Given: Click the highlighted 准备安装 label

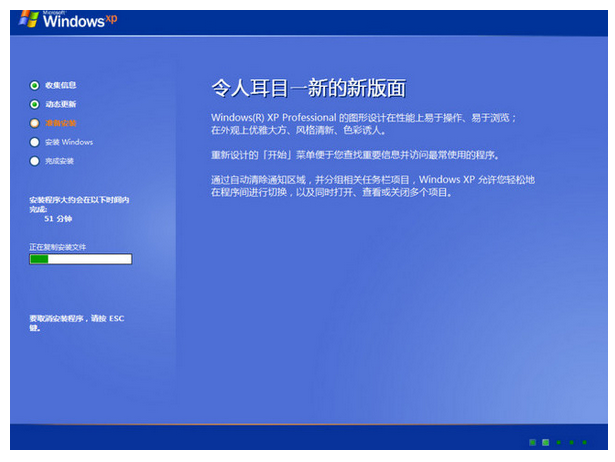Looking at the screenshot, I should pyautogui.click(x=60, y=123).
